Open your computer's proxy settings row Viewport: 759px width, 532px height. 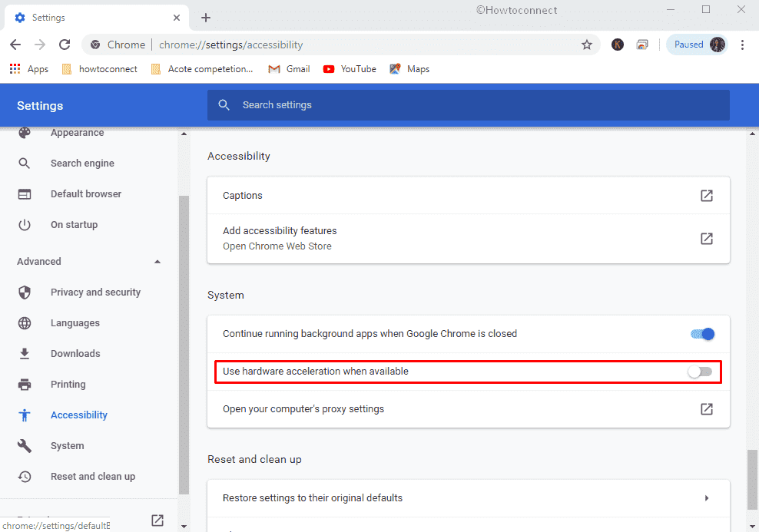pos(469,409)
